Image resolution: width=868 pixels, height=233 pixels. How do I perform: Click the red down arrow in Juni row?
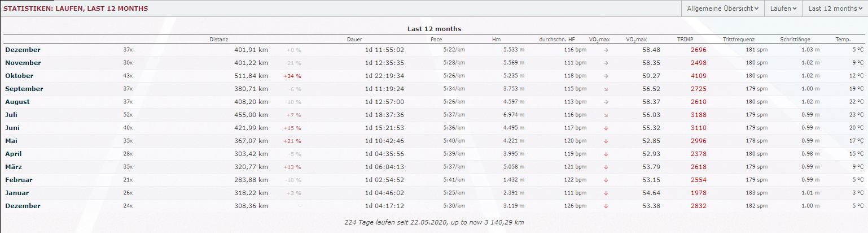(x=606, y=128)
